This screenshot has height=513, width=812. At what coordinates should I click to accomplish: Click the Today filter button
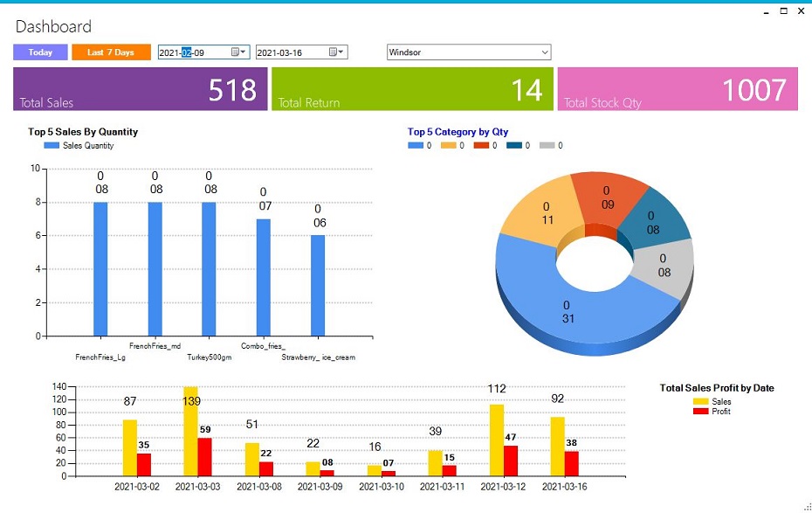pyautogui.click(x=39, y=52)
